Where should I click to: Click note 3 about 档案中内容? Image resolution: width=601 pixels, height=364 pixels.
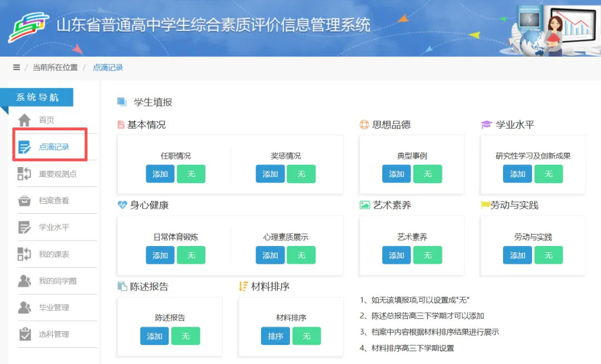(429, 332)
